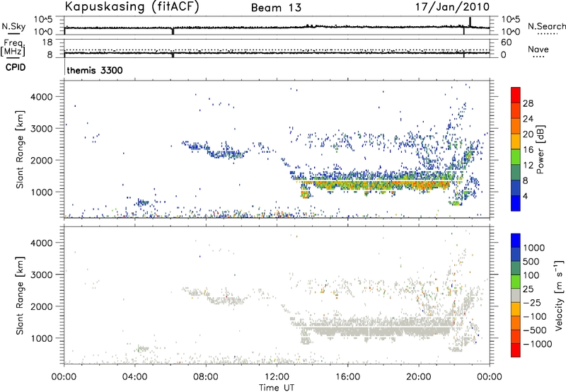
Task: Pick the red bottom swatch of velocity colorbar
Action: 516,350
